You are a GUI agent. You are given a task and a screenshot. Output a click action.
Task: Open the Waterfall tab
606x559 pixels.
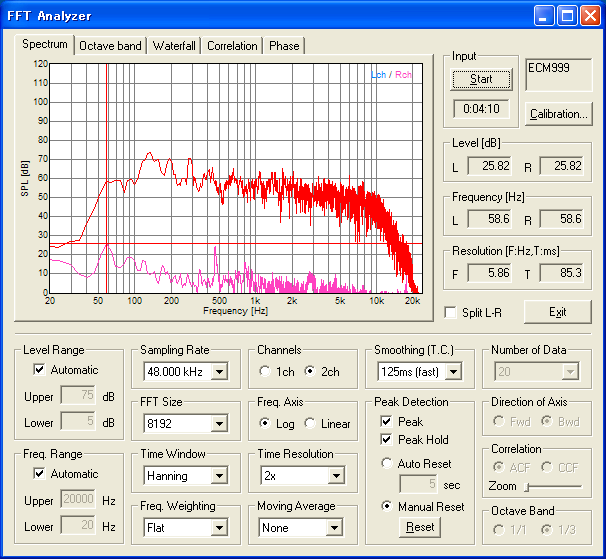coord(174,46)
